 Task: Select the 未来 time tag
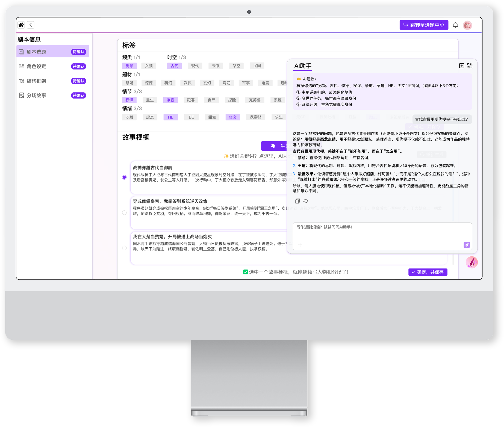pyautogui.click(x=216, y=66)
